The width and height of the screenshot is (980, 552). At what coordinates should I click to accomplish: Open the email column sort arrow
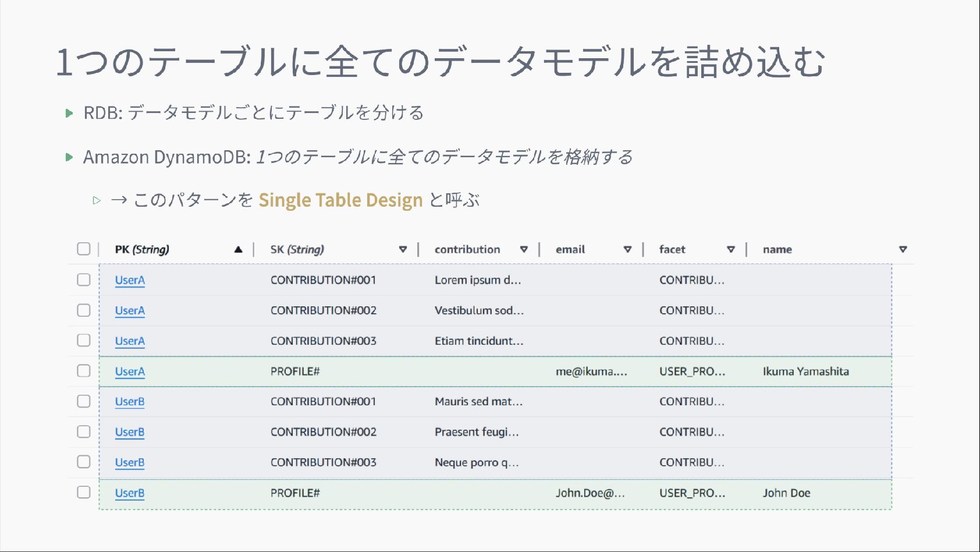tap(627, 250)
